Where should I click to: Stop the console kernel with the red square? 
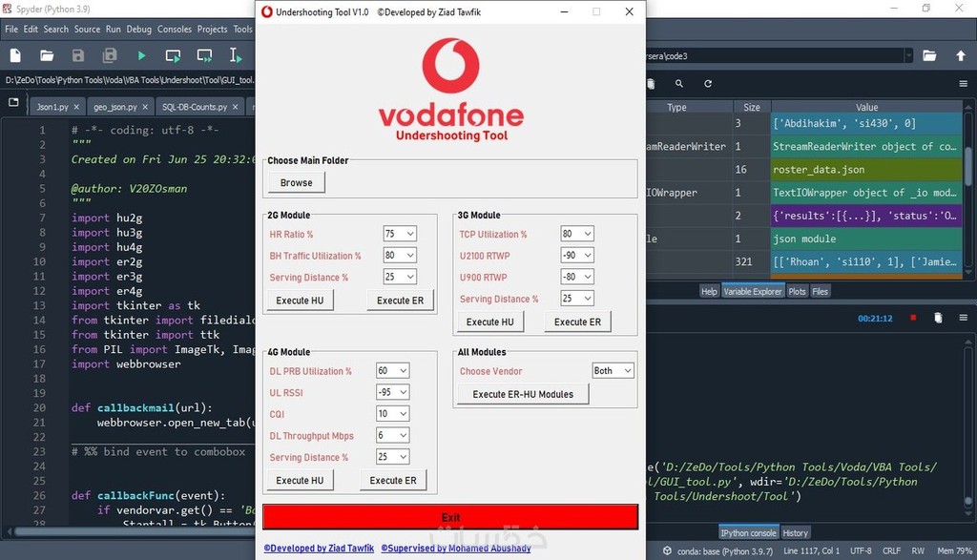pyautogui.click(x=913, y=318)
